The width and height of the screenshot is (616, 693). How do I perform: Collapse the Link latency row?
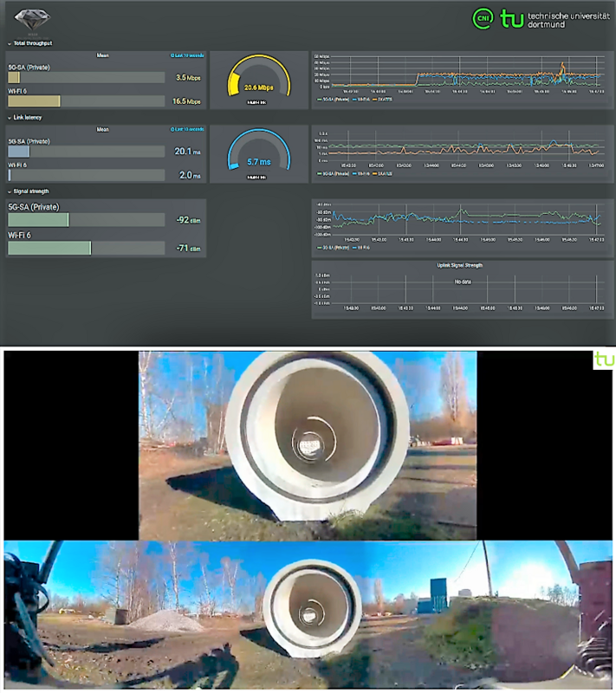(x=26, y=117)
